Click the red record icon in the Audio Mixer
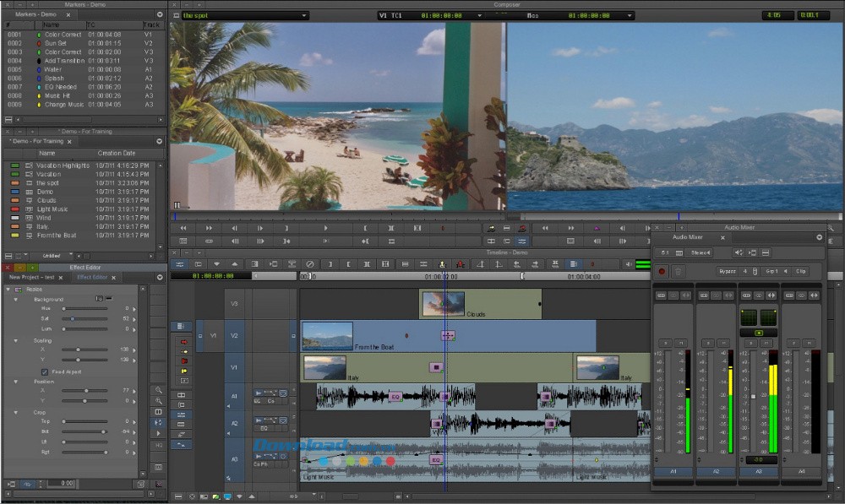 pyautogui.click(x=662, y=271)
